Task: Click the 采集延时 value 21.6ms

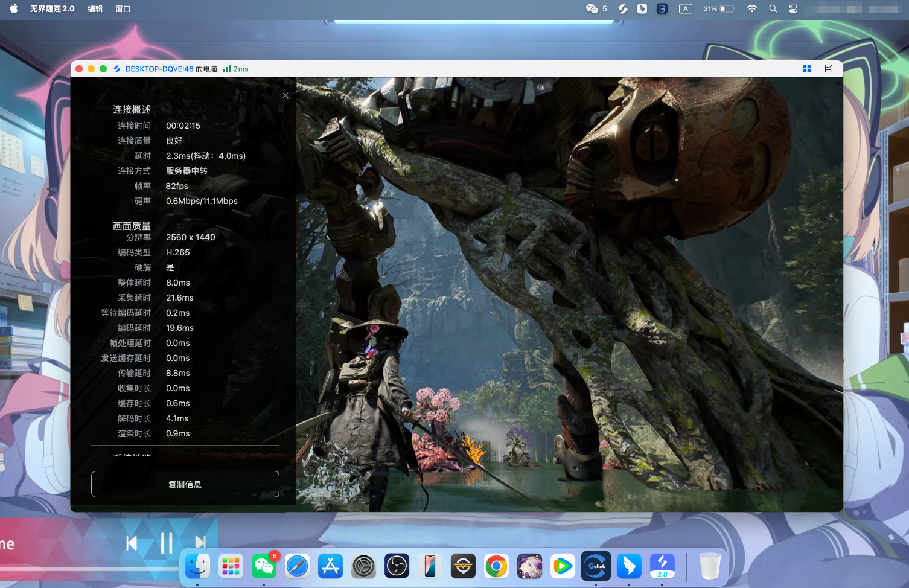Action: [180, 298]
